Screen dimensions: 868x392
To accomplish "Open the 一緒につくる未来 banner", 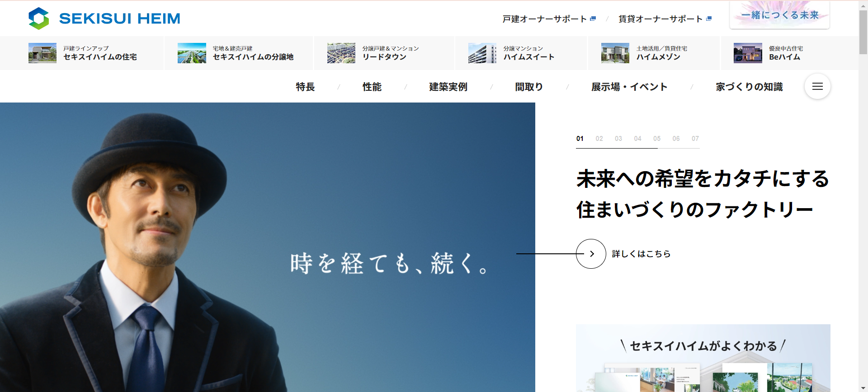I will [779, 15].
